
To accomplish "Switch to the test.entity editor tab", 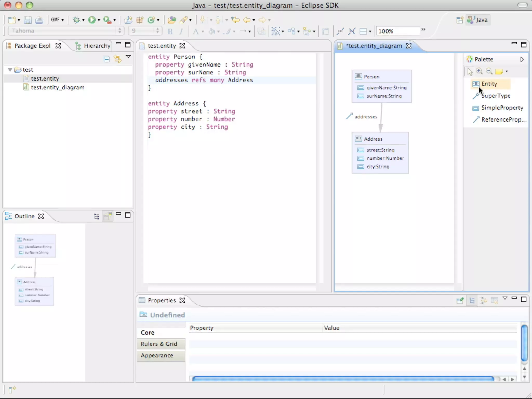I will click(x=162, y=46).
